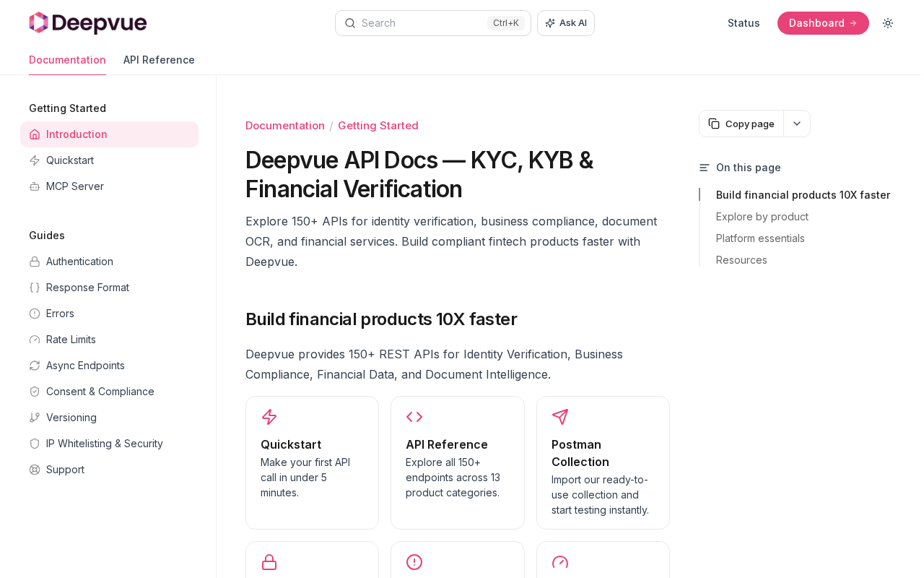Click the MCP Server robot icon
924x578 pixels.
[x=35, y=186]
